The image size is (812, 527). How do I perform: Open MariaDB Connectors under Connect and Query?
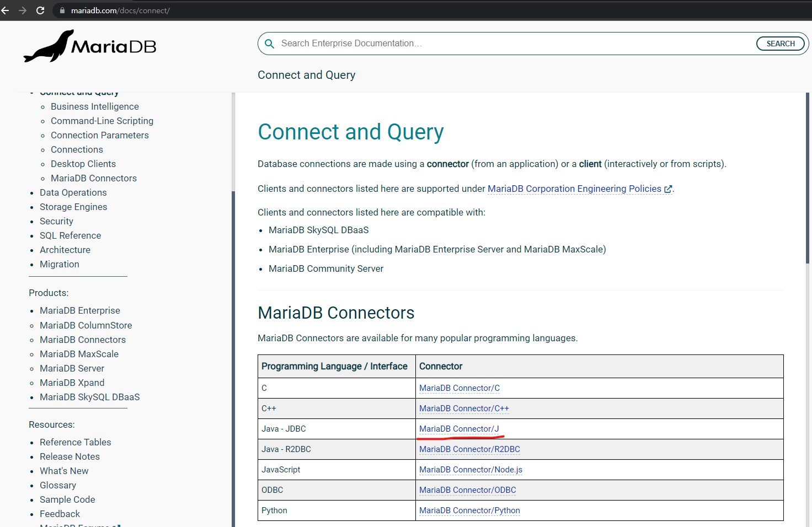(94, 178)
